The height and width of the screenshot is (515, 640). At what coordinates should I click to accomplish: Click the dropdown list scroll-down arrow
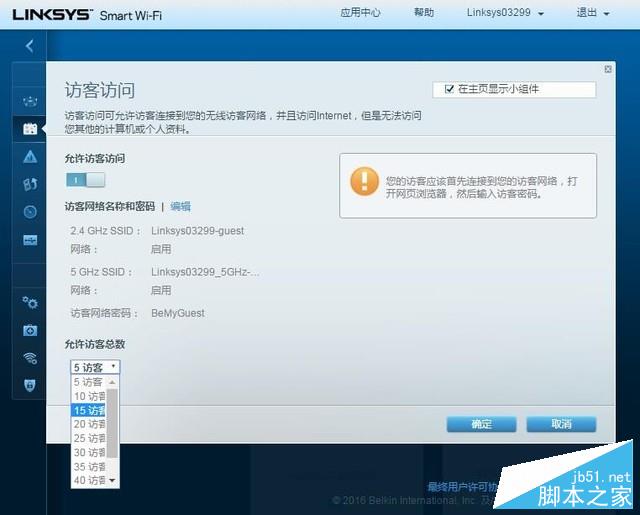[112, 480]
